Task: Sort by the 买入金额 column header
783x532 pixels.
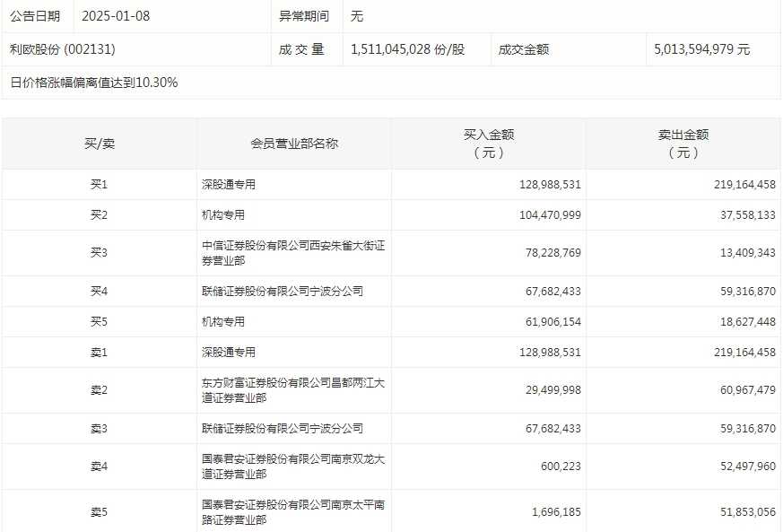Action: (488, 144)
